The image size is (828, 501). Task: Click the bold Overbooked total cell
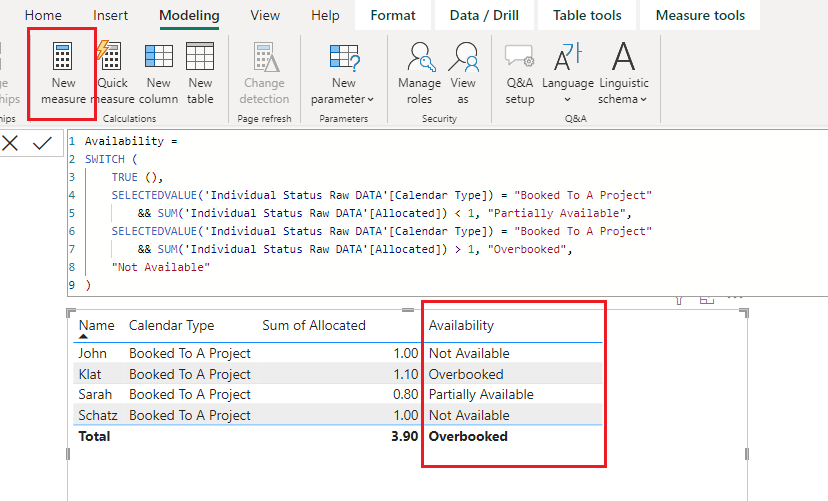(x=468, y=437)
